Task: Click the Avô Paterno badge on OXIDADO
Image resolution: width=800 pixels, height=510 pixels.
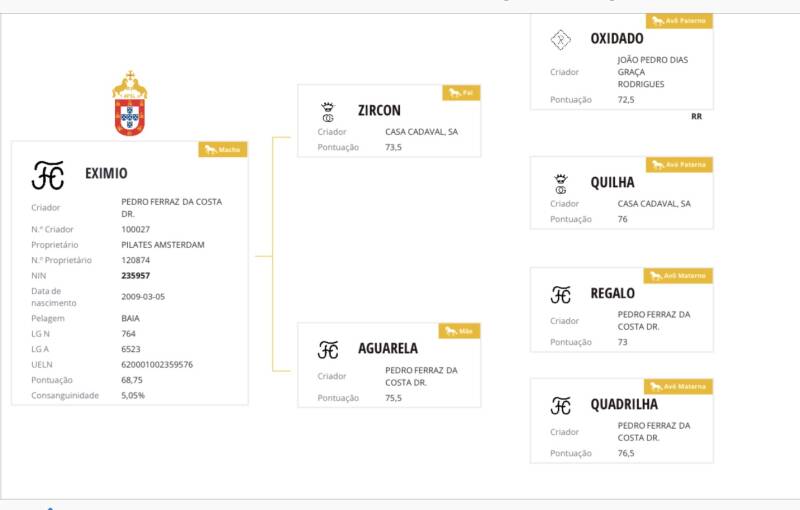Action: coord(679,20)
